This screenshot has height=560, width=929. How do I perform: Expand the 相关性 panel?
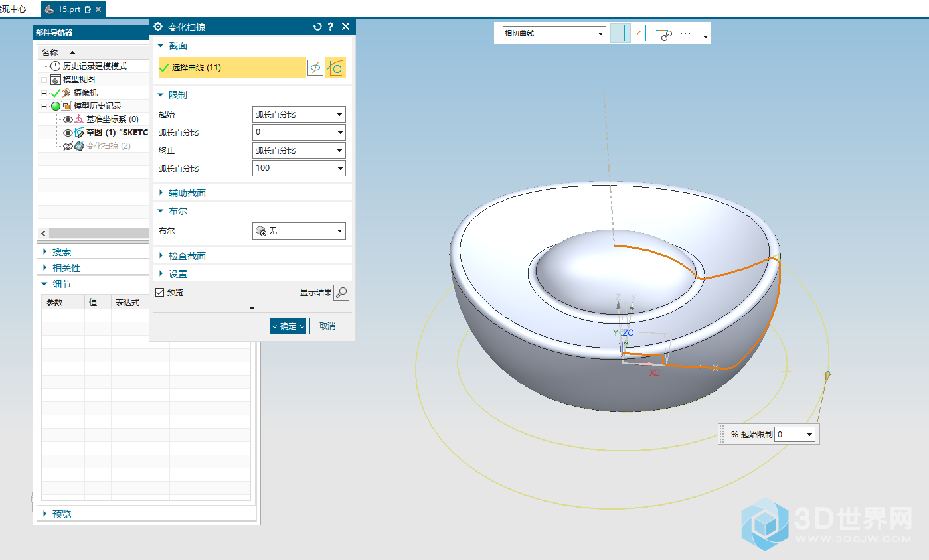(45, 268)
